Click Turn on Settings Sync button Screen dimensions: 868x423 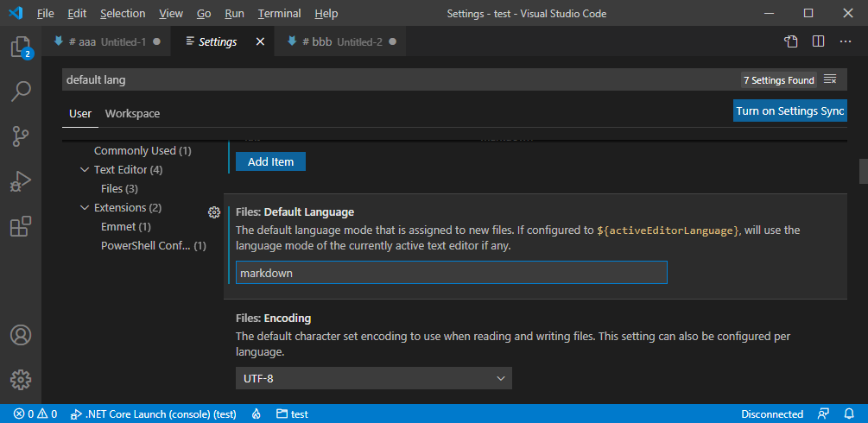pyautogui.click(x=790, y=110)
